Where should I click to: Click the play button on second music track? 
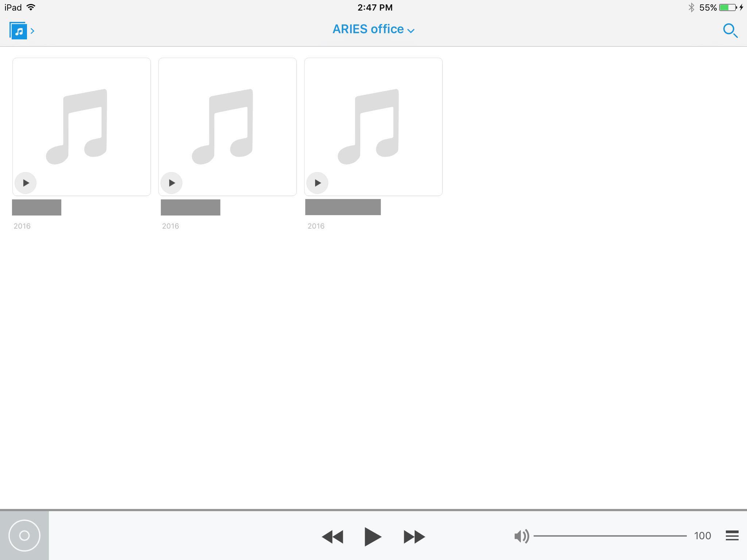(x=172, y=182)
